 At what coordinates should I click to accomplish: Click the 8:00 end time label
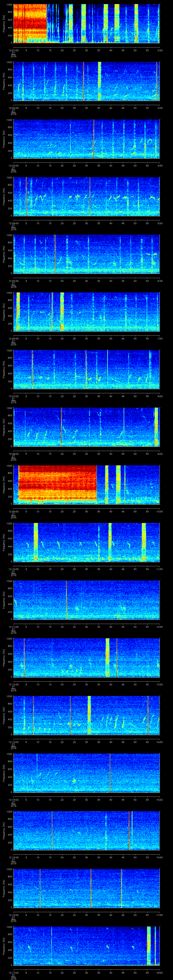(160, 396)
